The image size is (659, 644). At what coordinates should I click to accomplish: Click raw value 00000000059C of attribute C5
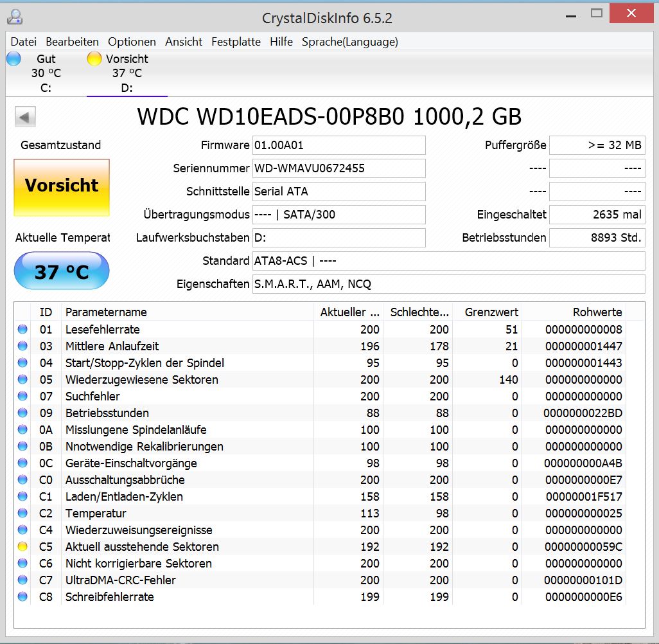tap(583, 546)
